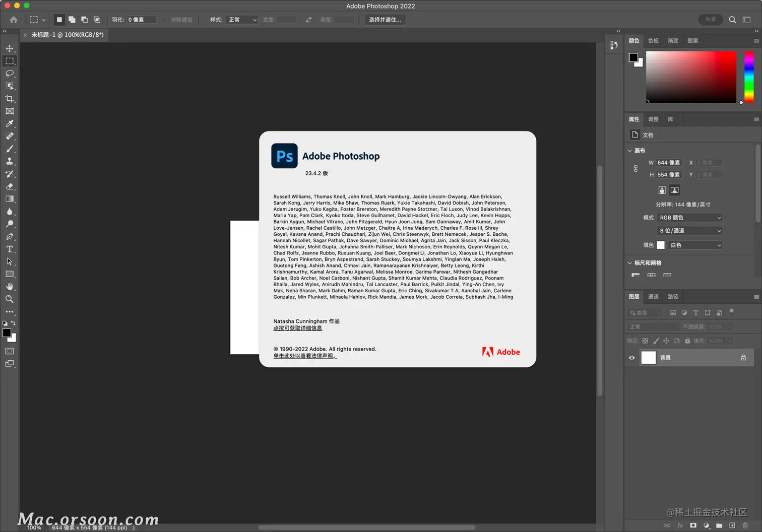Click the hue spectrum slider bar
The image size is (762, 532).
click(749, 77)
